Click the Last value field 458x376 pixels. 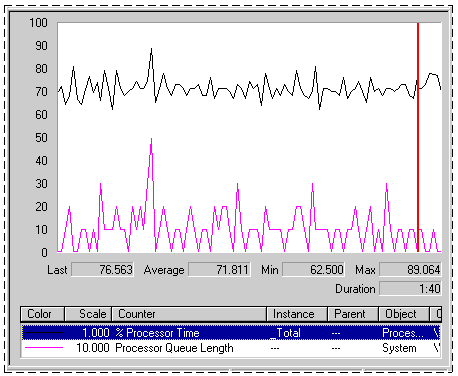(103, 270)
